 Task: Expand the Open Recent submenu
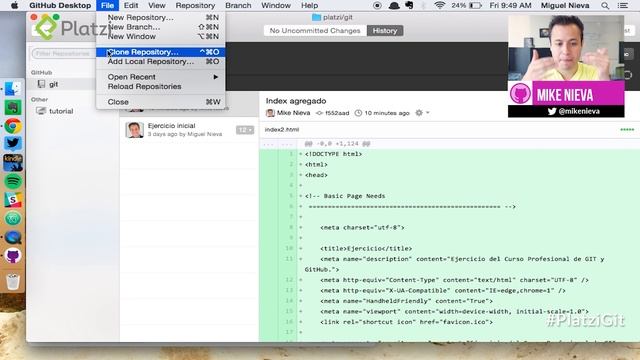(x=160, y=77)
